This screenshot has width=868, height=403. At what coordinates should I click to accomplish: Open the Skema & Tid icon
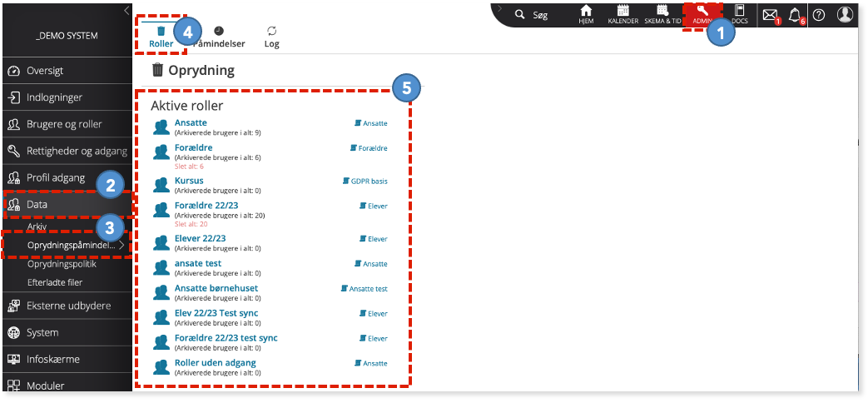point(662,14)
